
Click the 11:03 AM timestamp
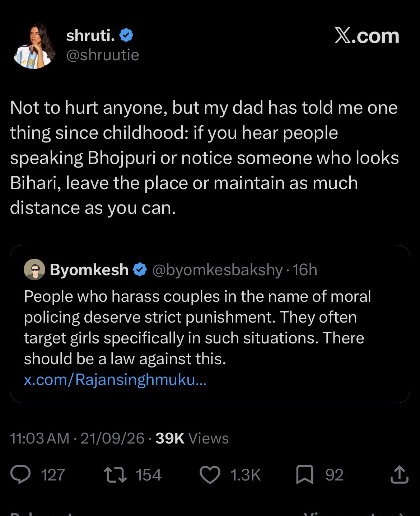tap(39, 438)
